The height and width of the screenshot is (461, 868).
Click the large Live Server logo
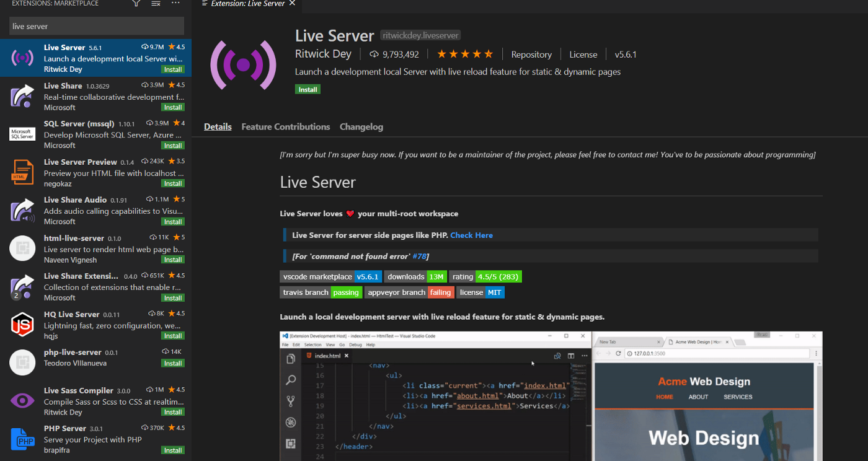tap(243, 64)
